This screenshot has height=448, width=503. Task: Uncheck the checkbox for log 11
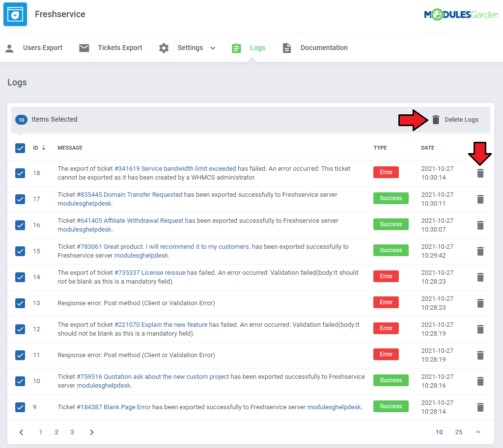pyautogui.click(x=20, y=355)
